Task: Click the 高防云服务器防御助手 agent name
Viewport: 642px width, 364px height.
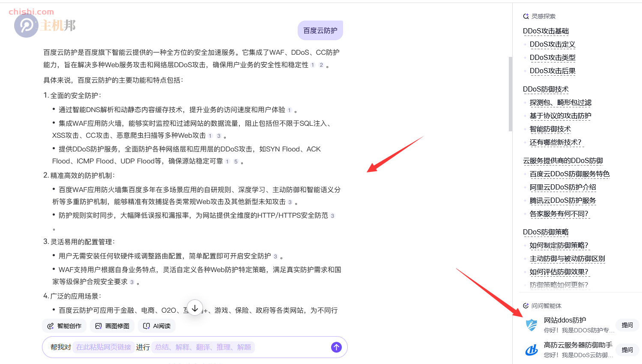Action: [x=578, y=345]
